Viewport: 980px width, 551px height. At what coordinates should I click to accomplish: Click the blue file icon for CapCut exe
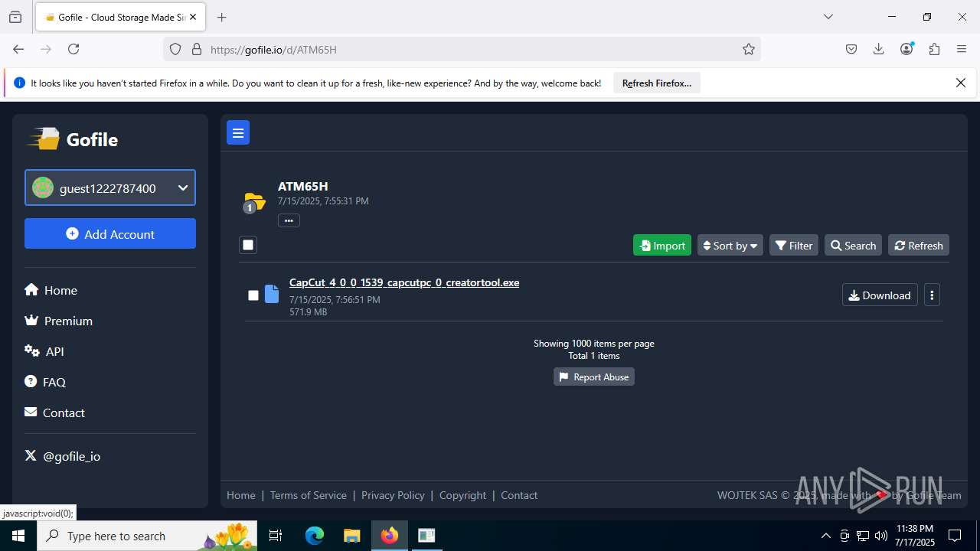272,295
